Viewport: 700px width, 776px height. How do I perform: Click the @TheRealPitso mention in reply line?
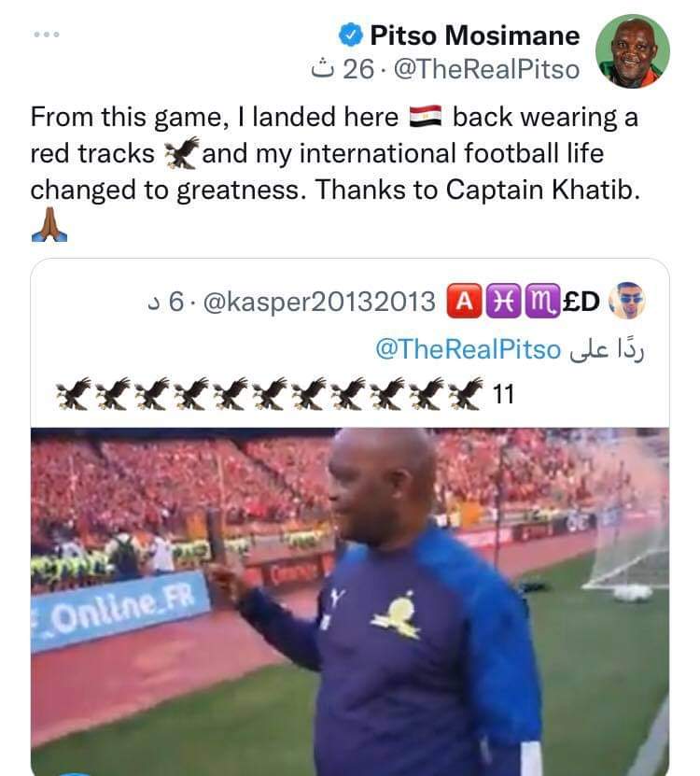tap(468, 349)
